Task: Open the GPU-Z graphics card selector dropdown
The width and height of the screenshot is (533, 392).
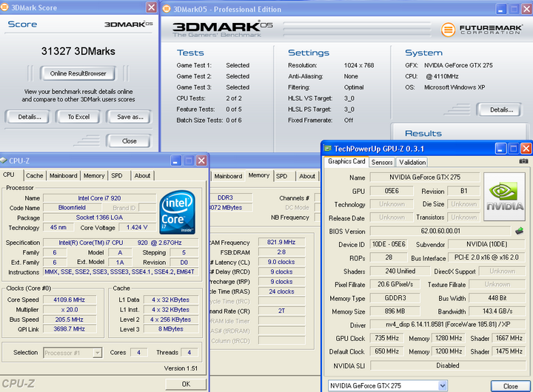Action: (442, 385)
